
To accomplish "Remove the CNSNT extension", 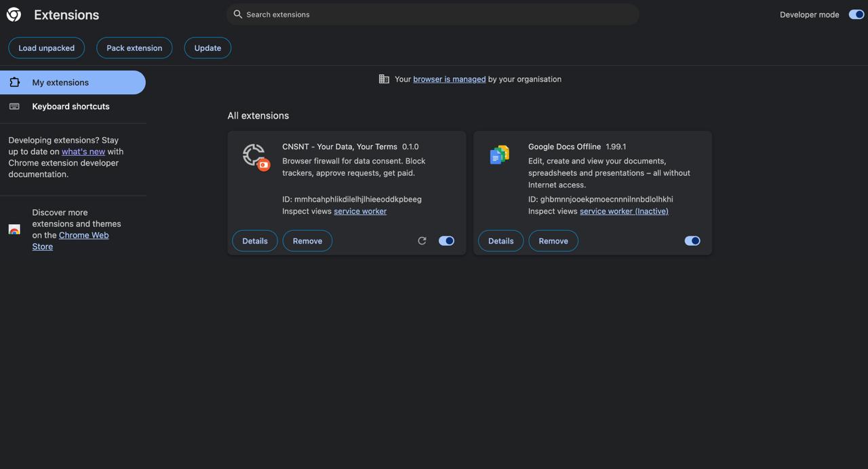I will pyautogui.click(x=307, y=240).
